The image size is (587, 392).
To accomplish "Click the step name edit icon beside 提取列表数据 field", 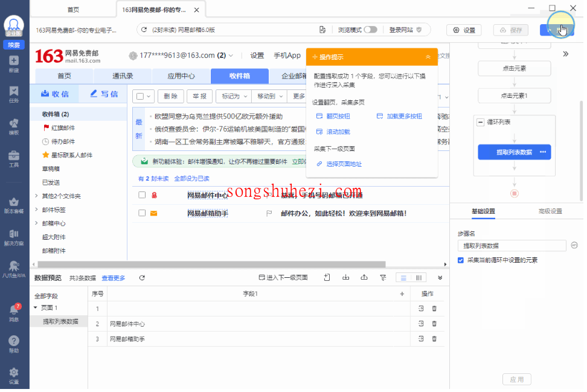I will coord(574,246).
